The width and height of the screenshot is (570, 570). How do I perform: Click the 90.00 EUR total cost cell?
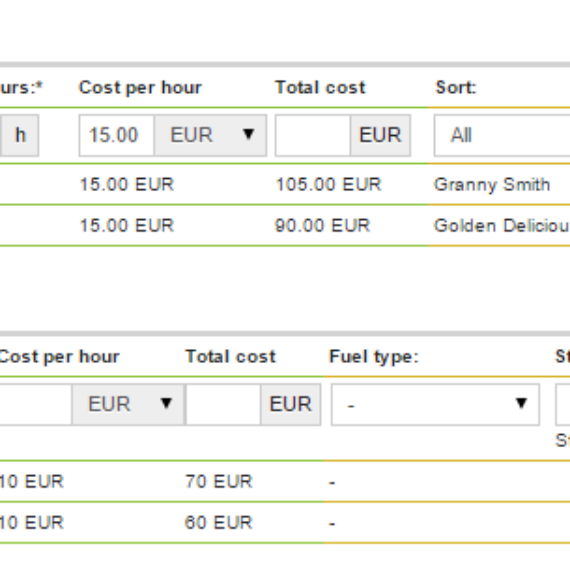[x=323, y=225]
